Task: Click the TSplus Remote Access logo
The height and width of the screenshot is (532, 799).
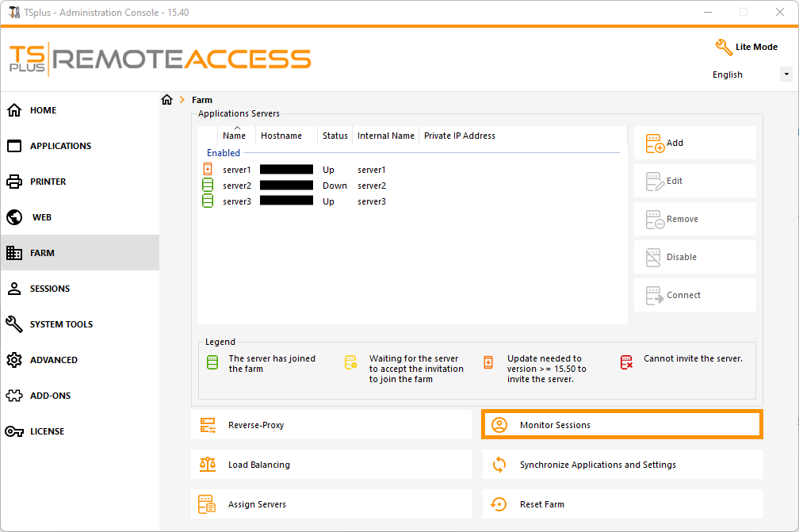Action: (x=160, y=59)
